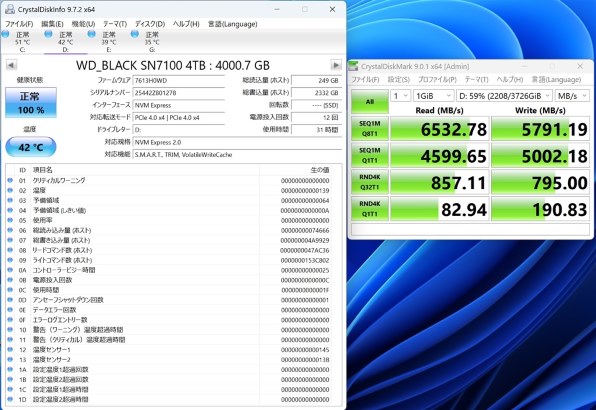Click the CrystalDiskMark title bar app icon

[353, 66]
